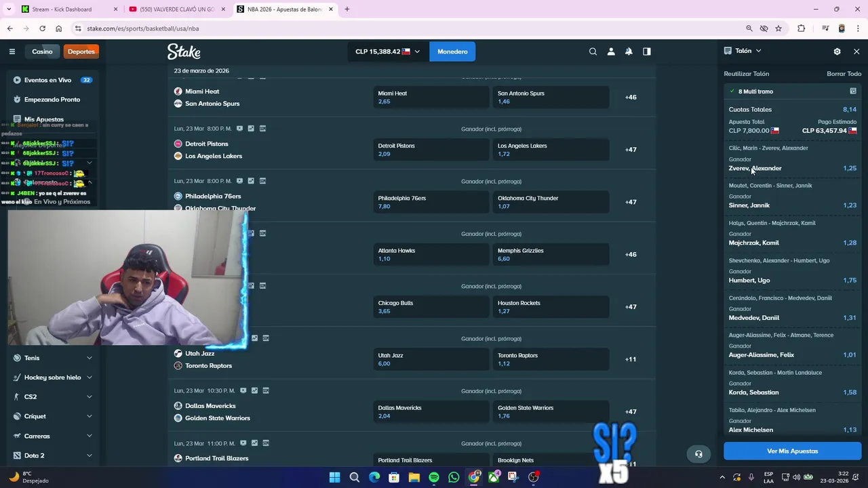Click the Monedero button

[452, 52]
